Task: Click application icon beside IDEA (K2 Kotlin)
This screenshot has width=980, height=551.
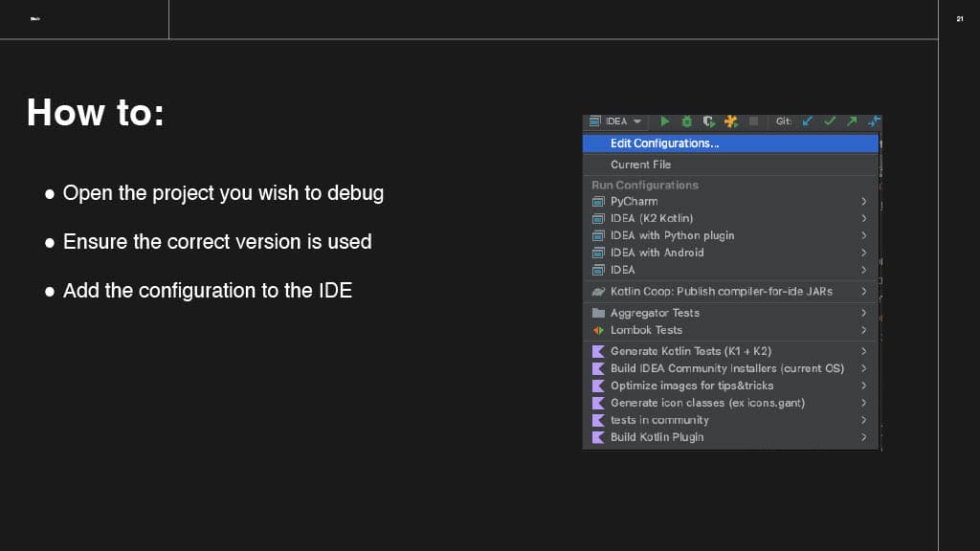Action: [598, 218]
